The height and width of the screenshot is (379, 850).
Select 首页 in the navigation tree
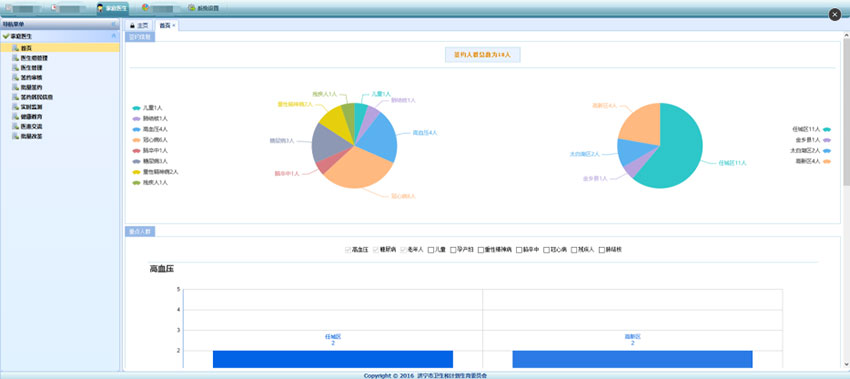(60, 48)
